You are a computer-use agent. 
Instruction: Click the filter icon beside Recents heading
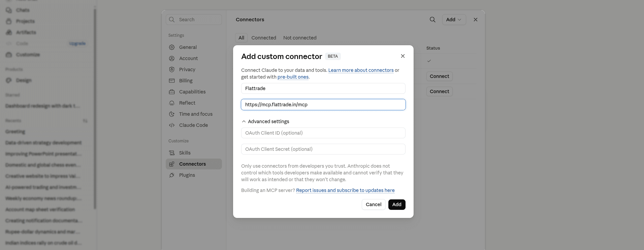click(x=85, y=121)
